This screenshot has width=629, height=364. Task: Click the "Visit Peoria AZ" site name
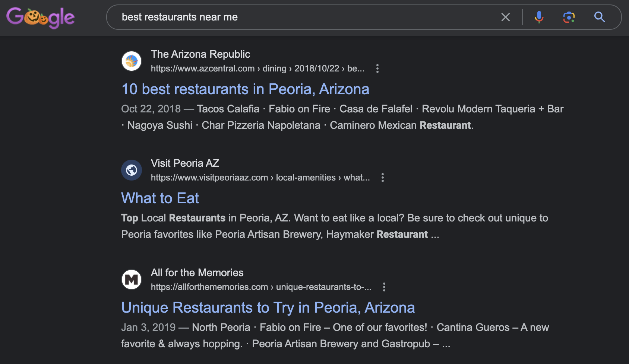[185, 163]
